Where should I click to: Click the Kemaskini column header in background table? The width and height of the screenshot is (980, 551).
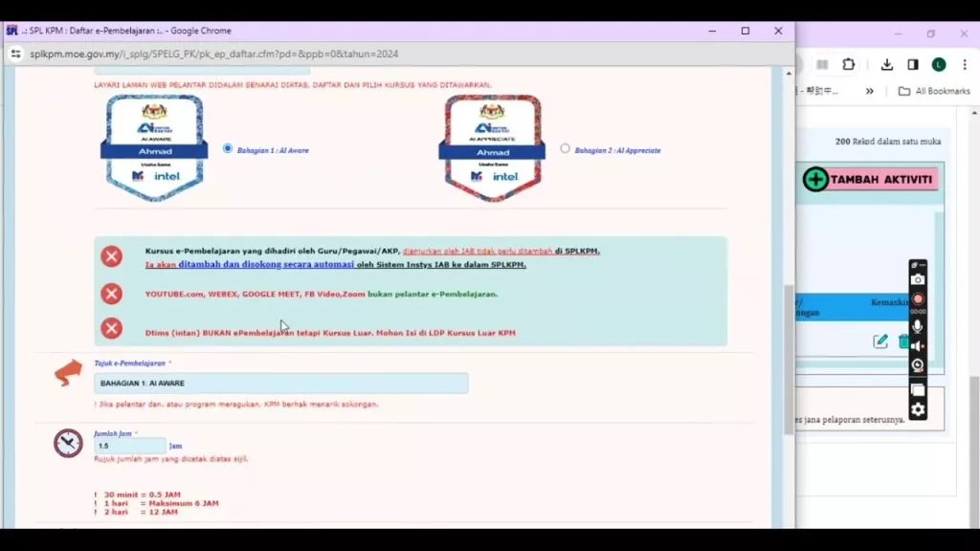(x=890, y=302)
